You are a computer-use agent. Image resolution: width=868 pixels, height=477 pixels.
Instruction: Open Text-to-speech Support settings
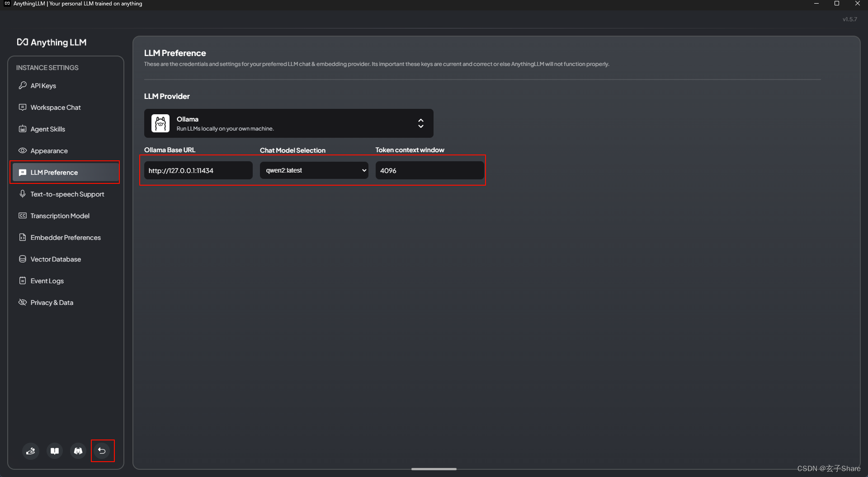66,194
